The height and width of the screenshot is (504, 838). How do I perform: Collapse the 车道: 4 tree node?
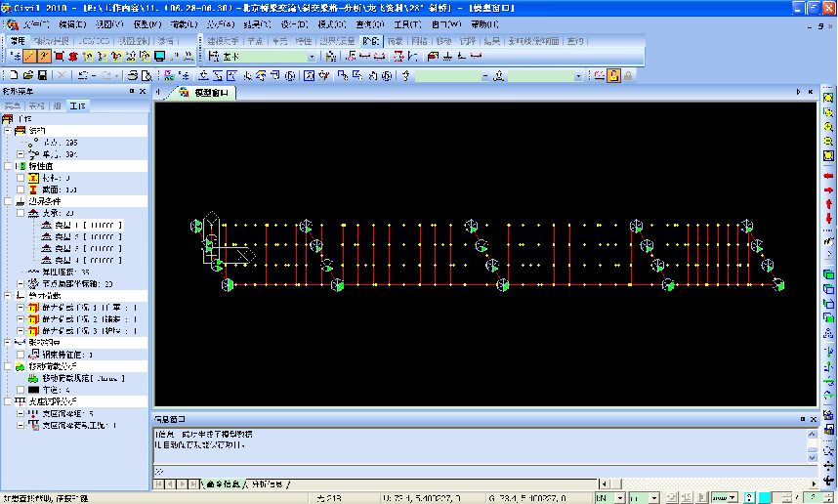[x=21, y=390]
